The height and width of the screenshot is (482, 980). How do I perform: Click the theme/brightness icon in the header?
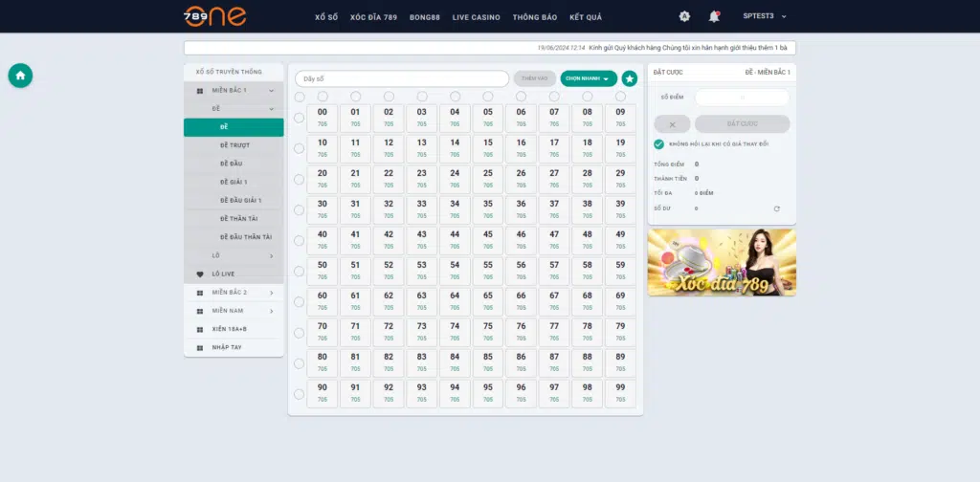point(684,16)
